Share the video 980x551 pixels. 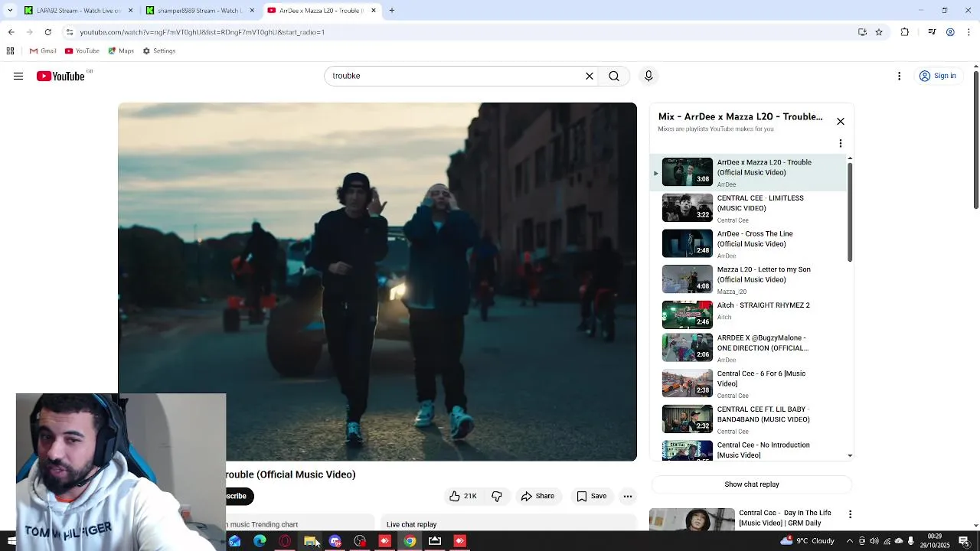tap(537, 496)
